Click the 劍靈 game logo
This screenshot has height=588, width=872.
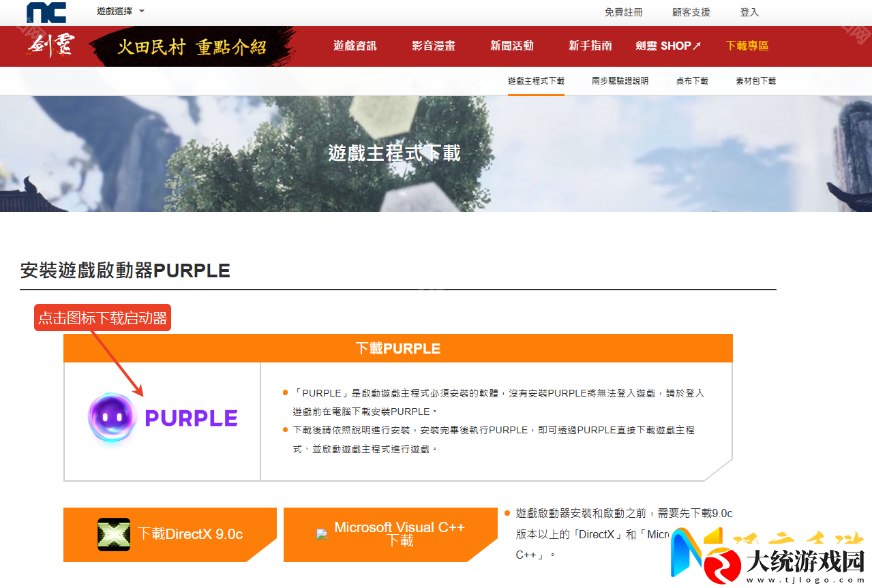click(x=50, y=46)
